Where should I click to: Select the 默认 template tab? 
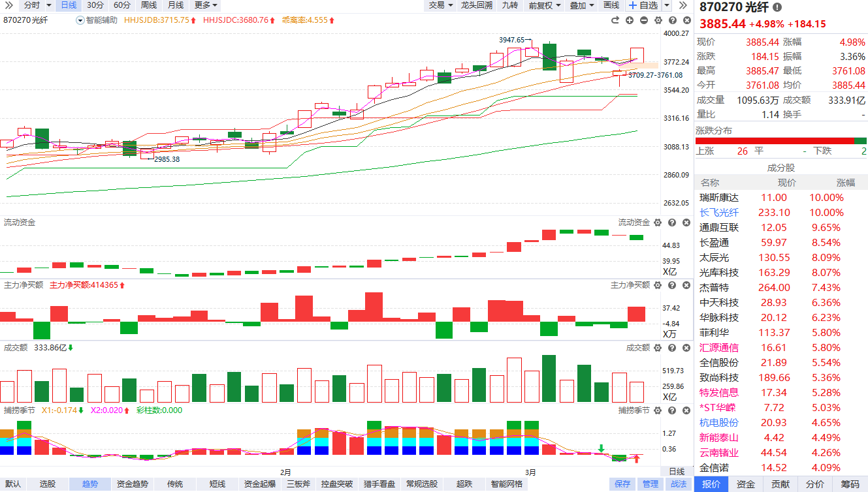coord(13,484)
